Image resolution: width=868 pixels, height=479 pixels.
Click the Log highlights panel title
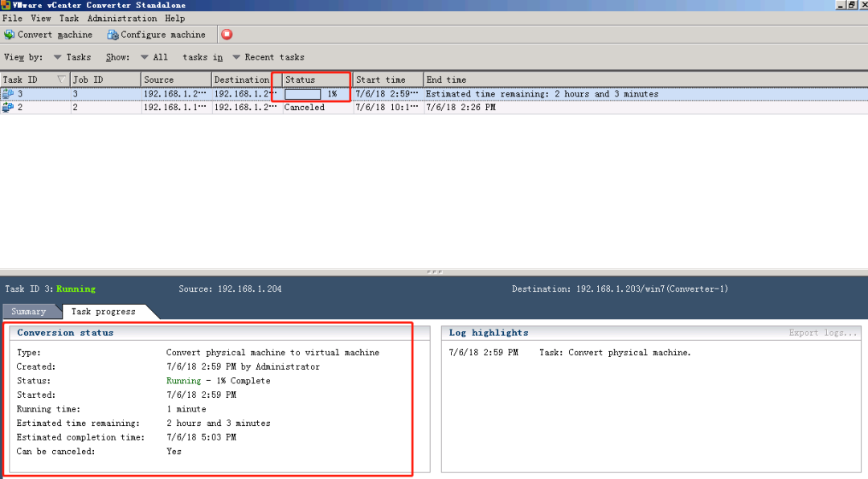(x=489, y=333)
